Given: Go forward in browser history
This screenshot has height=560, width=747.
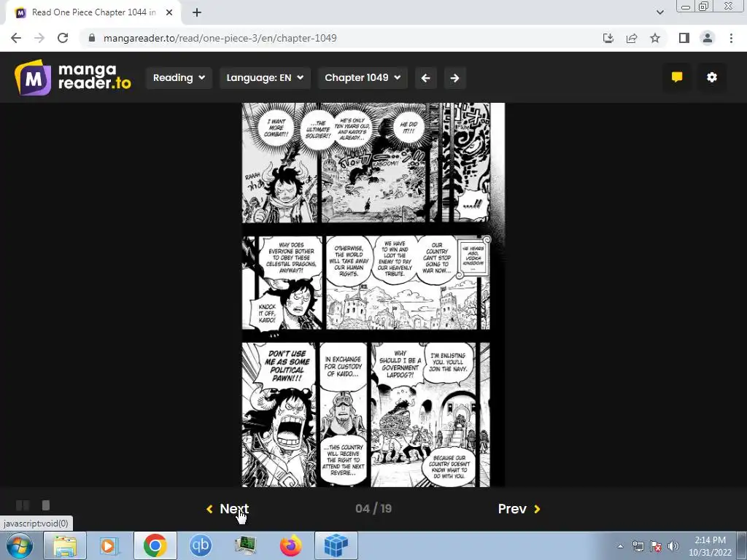Looking at the screenshot, I should [39, 38].
